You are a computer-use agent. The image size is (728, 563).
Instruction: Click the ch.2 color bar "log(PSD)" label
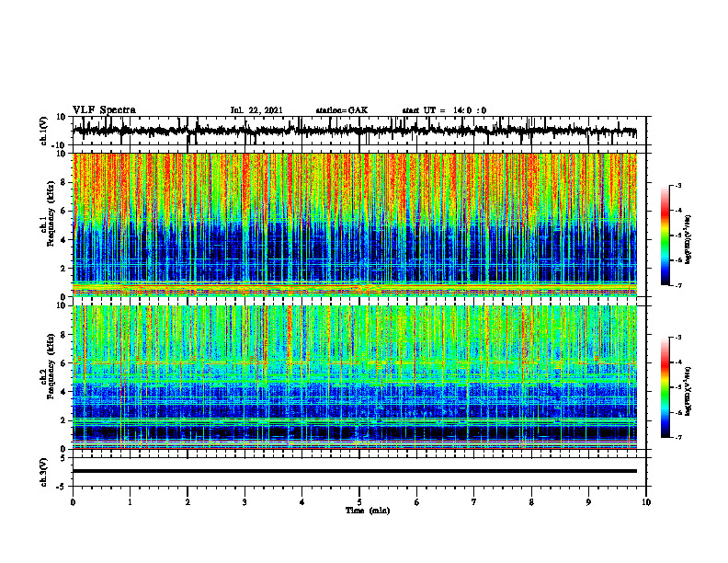tap(688, 391)
